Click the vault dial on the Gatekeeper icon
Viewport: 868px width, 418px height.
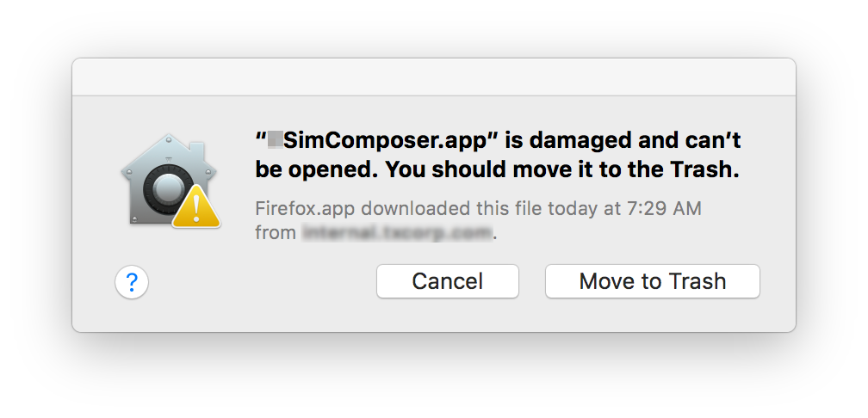pos(164,189)
